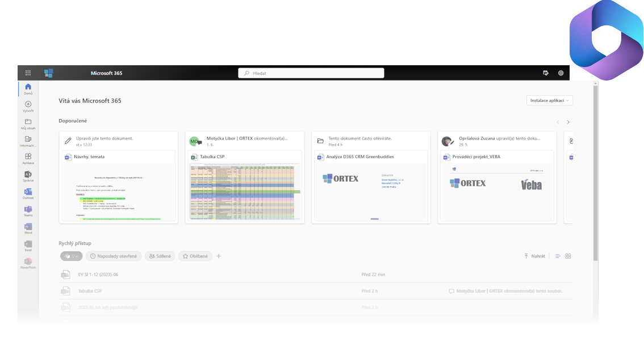Click the folder icon on the frequently-opened card
Viewport: 644px width, 354px height.
[x=320, y=141]
